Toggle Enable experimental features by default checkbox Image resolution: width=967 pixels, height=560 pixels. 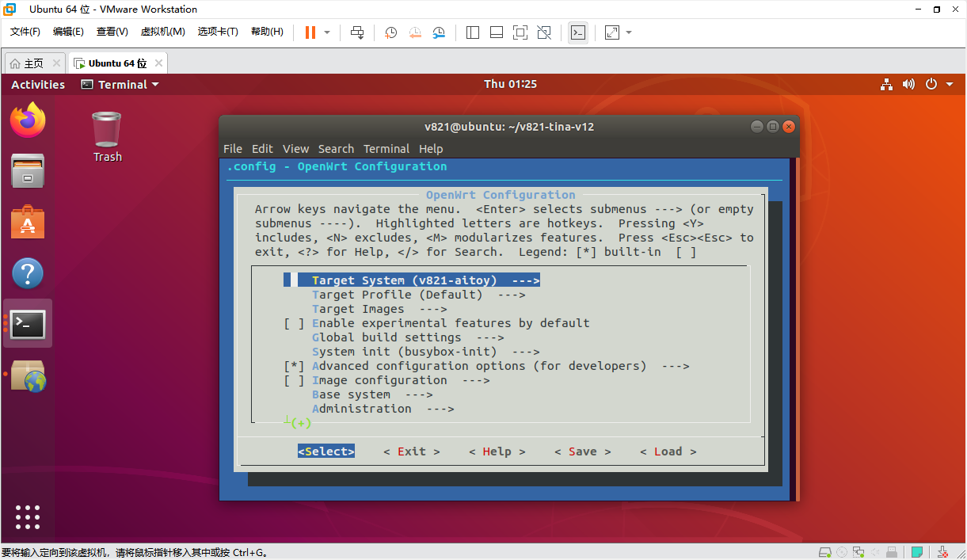pos(294,323)
